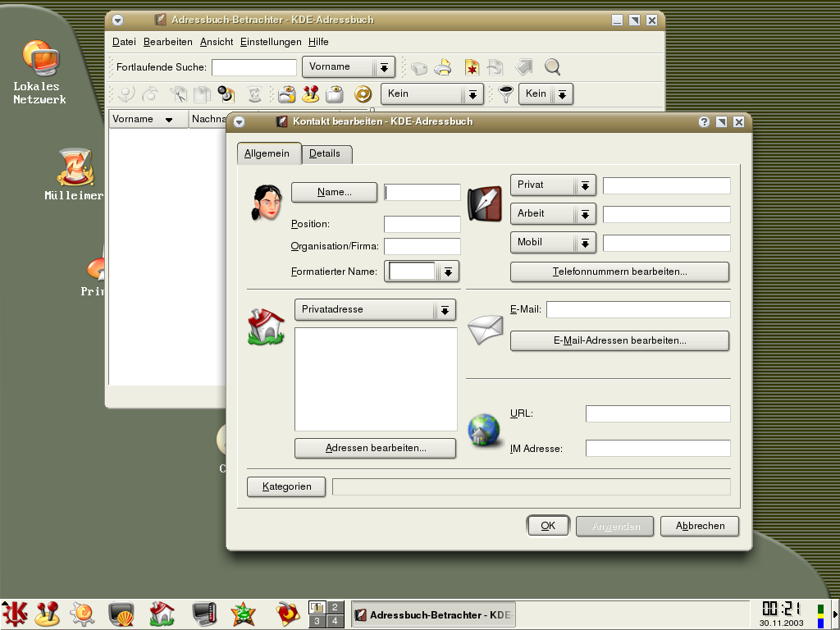Click the What's This help question mark
This screenshot has height=630, width=840.
tap(704, 122)
